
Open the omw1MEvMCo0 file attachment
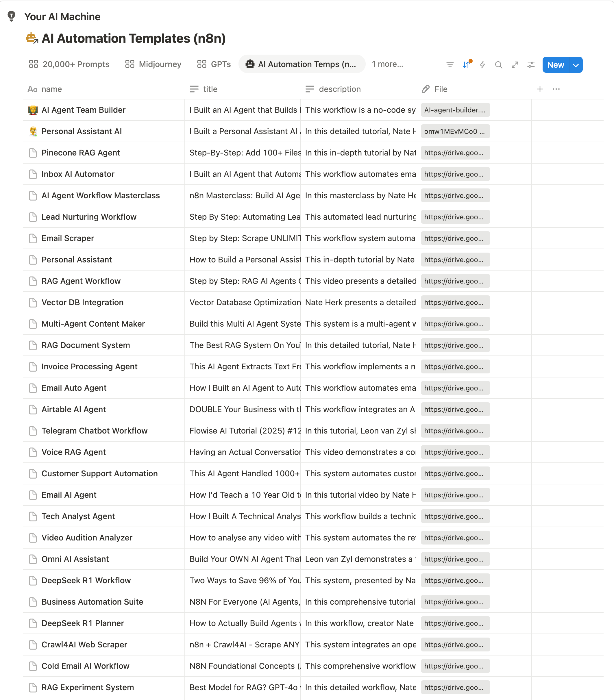pos(455,131)
